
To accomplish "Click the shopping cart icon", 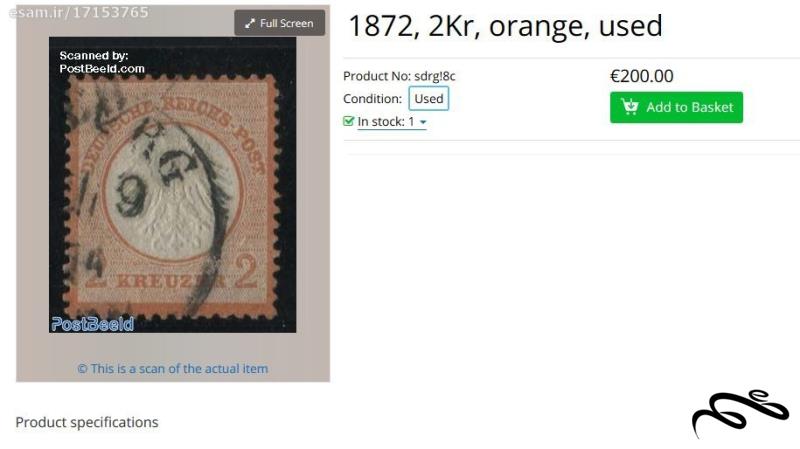I will click(x=630, y=107).
